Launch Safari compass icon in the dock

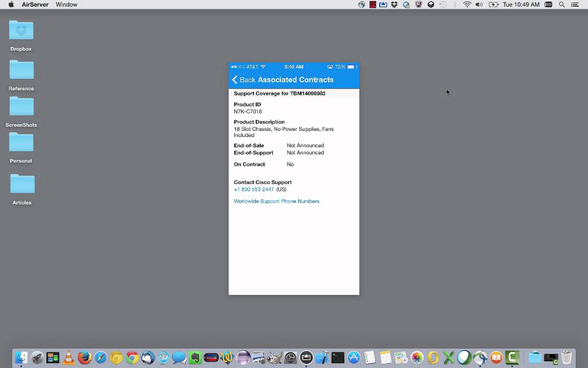click(x=101, y=357)
